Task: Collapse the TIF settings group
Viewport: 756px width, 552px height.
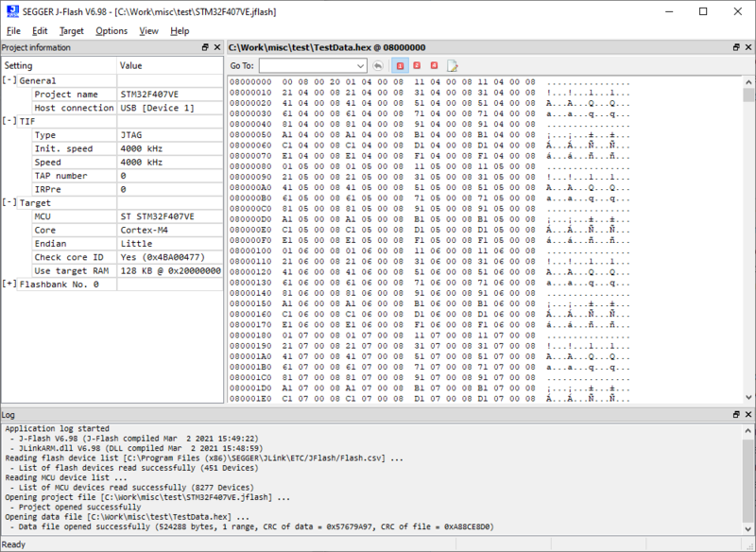Action: coord(9,122)
